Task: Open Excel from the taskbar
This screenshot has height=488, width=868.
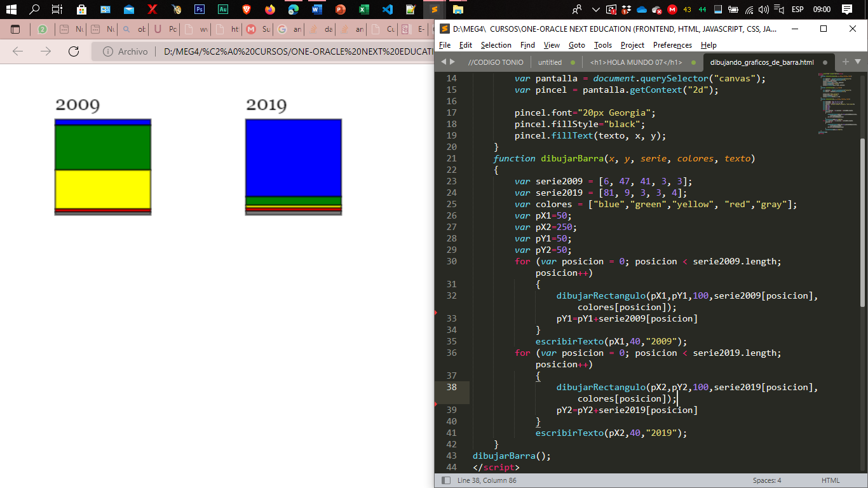Action: click(x=363, y=10)
